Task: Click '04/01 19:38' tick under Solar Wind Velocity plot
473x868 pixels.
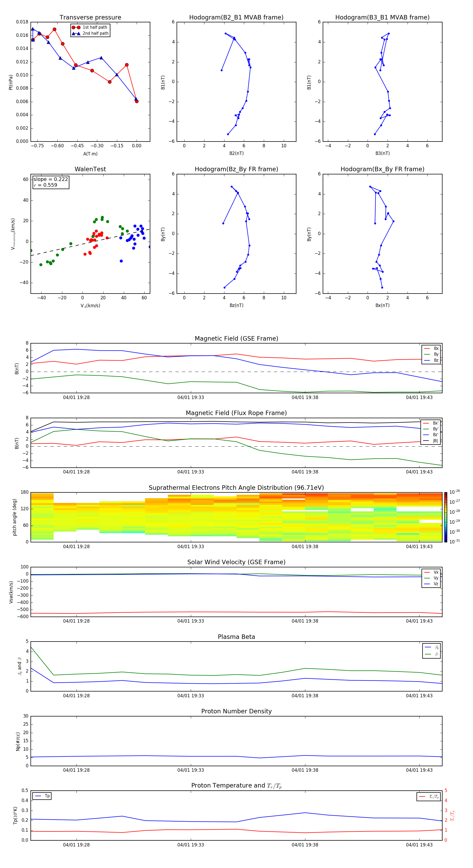Action: point(305,621)
